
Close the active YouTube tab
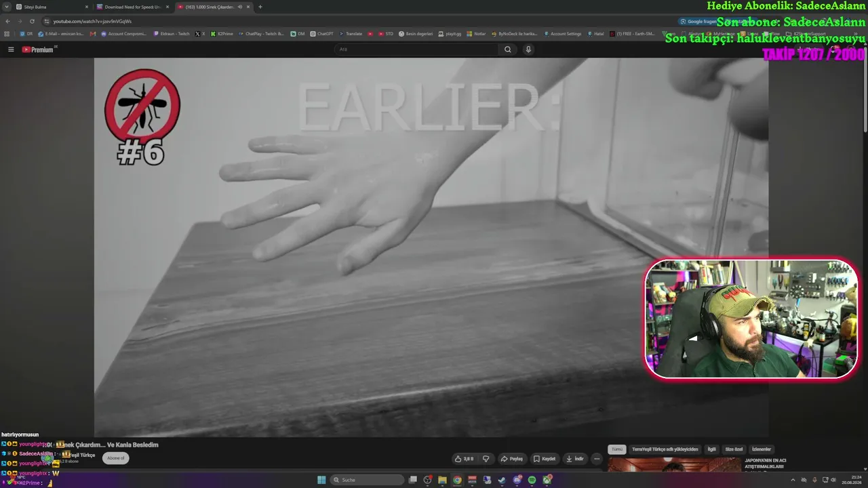coord(248,7)
